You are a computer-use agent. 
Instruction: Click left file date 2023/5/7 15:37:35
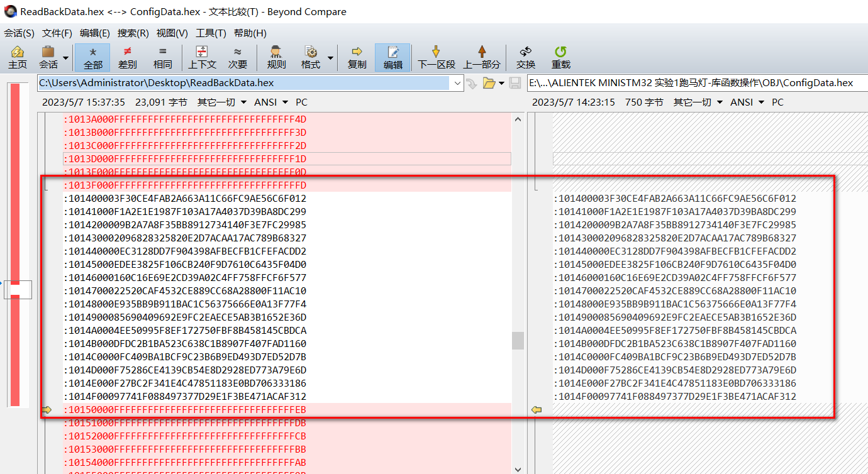pyautogui.click(x=84, y=102)
